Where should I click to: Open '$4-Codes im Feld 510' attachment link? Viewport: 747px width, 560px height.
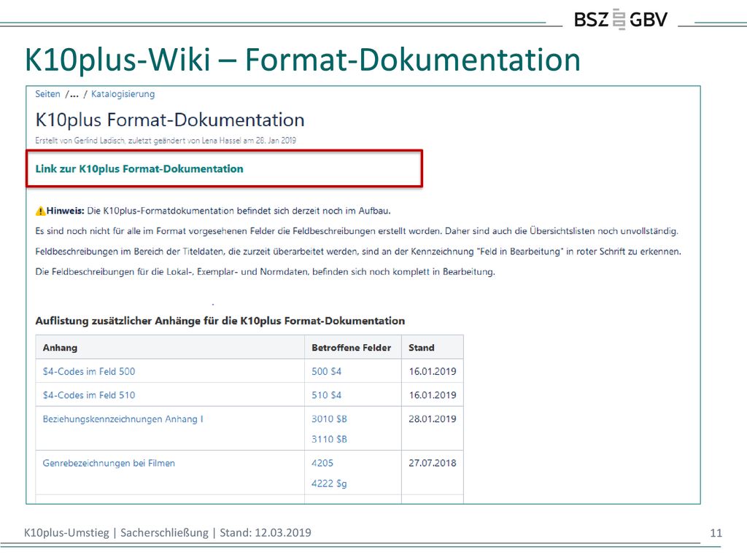[x=89, y=395]
